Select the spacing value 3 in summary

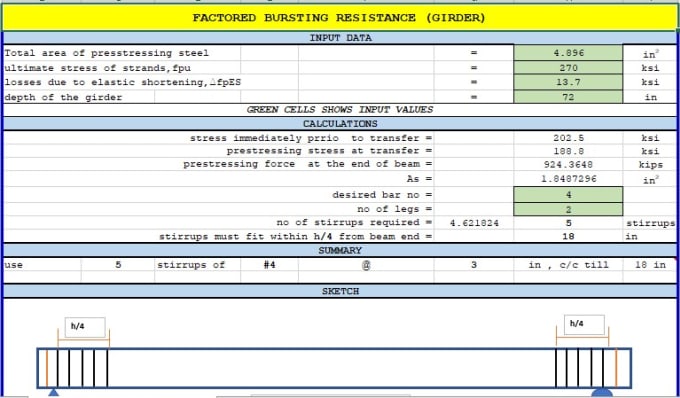click(474, 264)
